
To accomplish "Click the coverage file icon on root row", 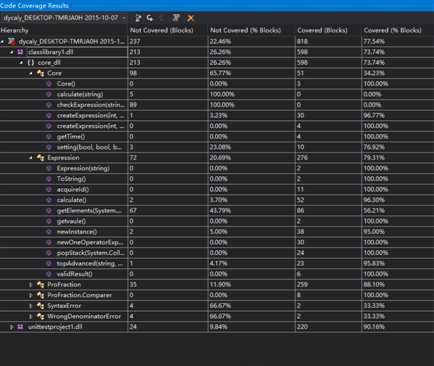I will click(x=12, y=42).
